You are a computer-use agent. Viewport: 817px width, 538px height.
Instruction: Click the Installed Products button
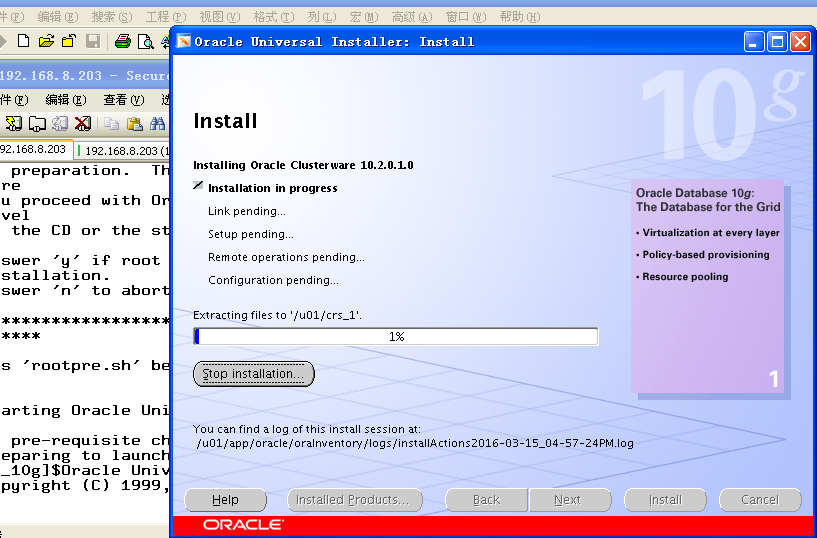click(x=354, y=500)
